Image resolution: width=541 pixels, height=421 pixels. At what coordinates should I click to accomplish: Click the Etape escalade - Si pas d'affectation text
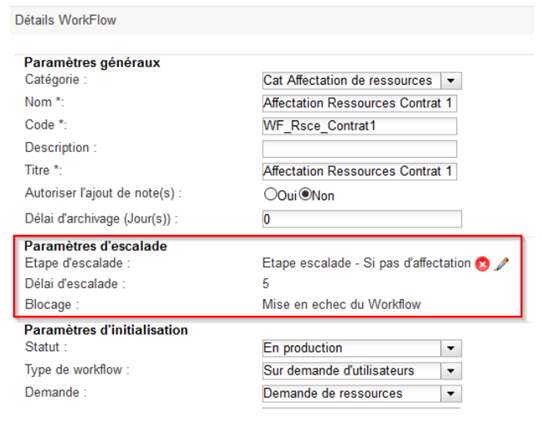pos(366,263)
